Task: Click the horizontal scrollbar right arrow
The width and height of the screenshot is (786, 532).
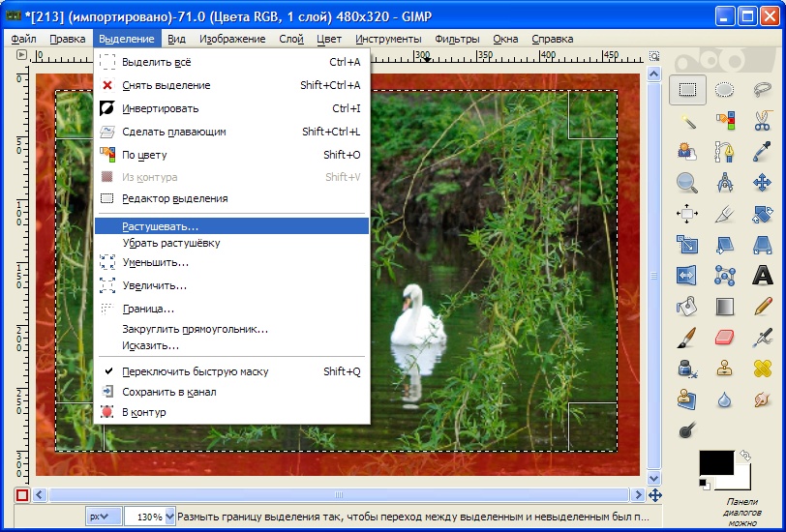Action: pos(638,495)
